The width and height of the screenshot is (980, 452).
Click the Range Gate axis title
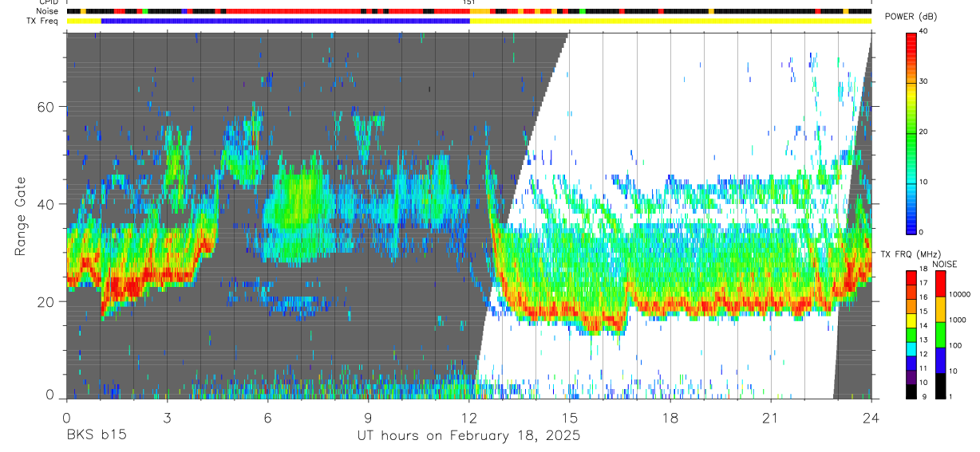pos(20,216)
